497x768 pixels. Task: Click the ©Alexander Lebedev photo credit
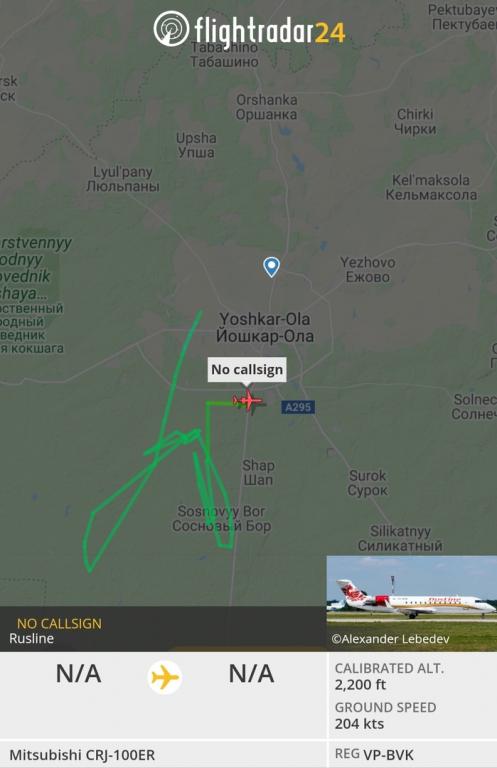pos(390,639)
